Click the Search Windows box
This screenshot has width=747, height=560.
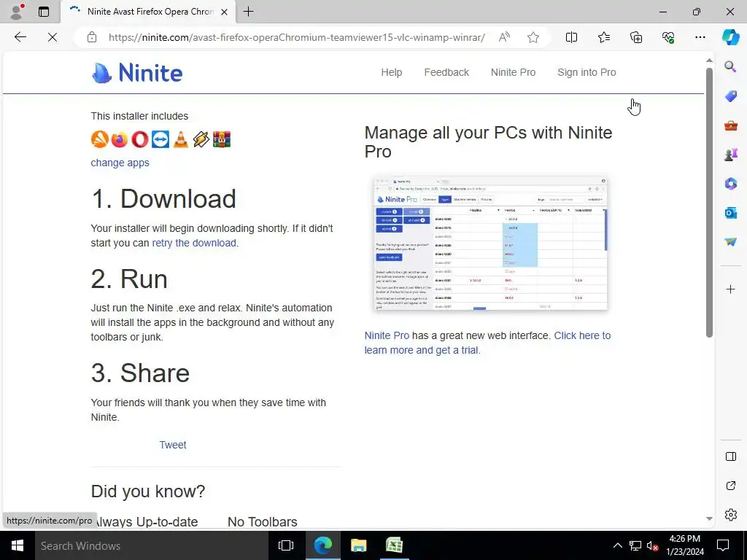point(152,545)
